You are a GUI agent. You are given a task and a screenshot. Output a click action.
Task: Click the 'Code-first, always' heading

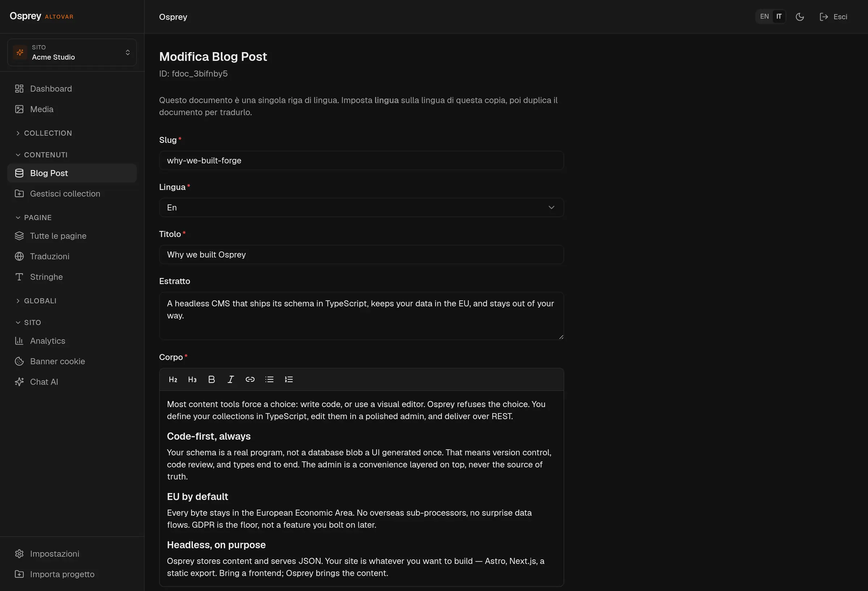coord(209,436)
